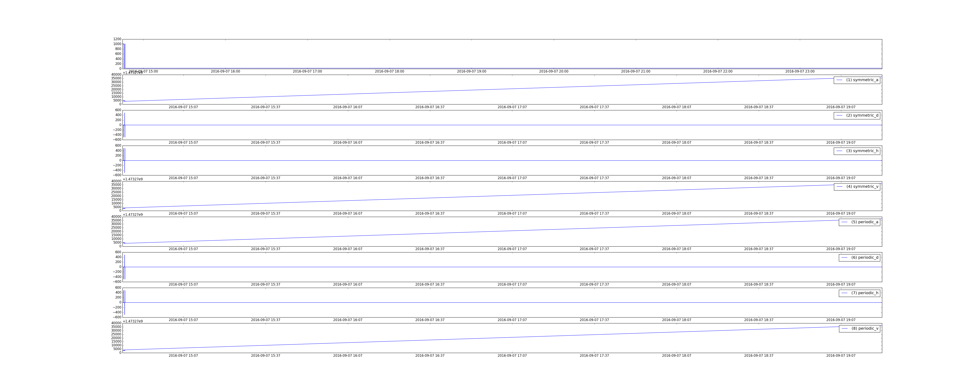Image resolution: width=980 pixels, height=392 pixels.
Task: Click the 19:07 tick label under the periodic_h plot
Action: coord(841,320)
